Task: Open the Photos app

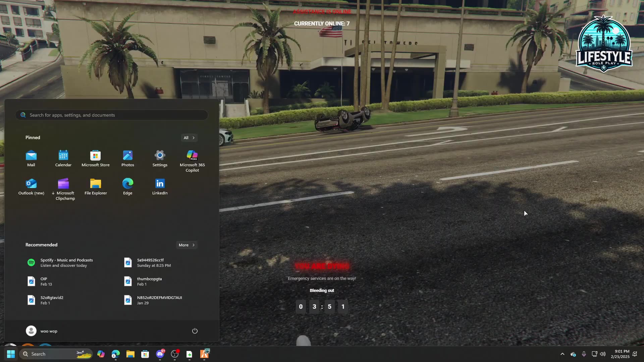Action: (127, 158)
